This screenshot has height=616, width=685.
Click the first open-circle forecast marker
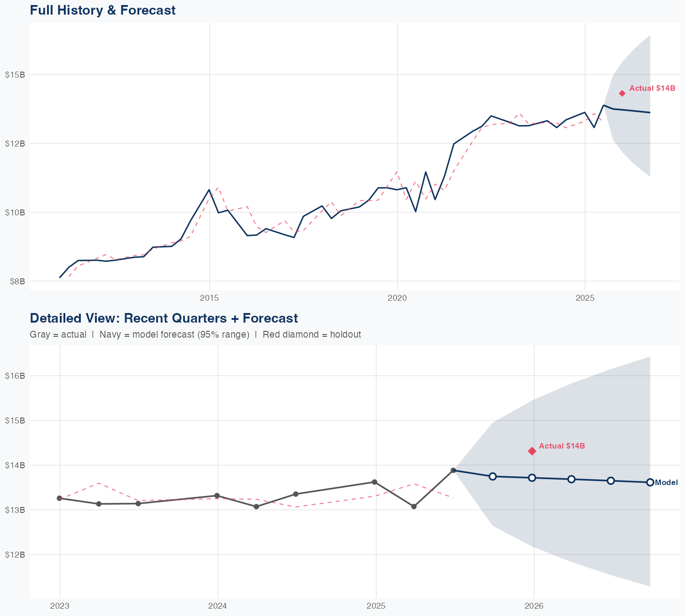pyautogui.click(x=493, y=476)
